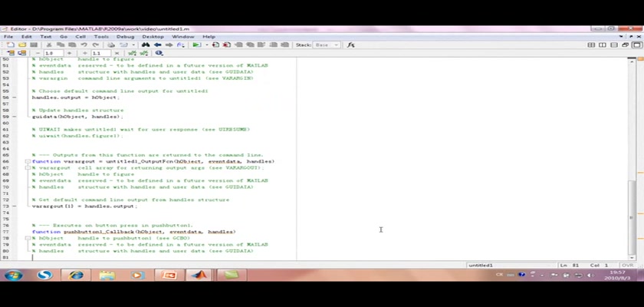Click the Paste toolbar icon

pyautogui.click(x=72, y=45)
